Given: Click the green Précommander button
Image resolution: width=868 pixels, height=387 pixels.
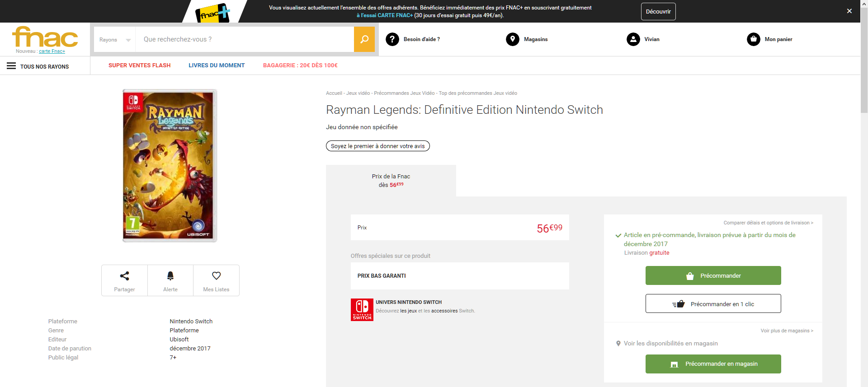Looking at the screenshot, I should (x=713, y=275).
